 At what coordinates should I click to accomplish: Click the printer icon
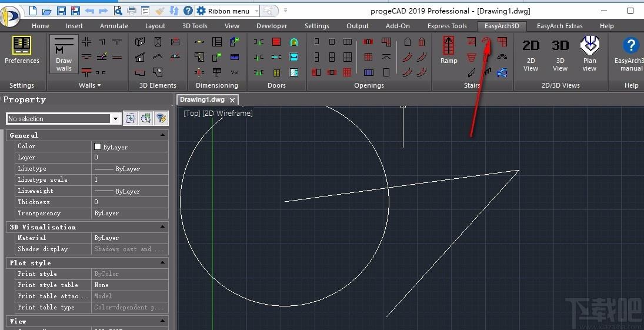[x=131, y=11]
